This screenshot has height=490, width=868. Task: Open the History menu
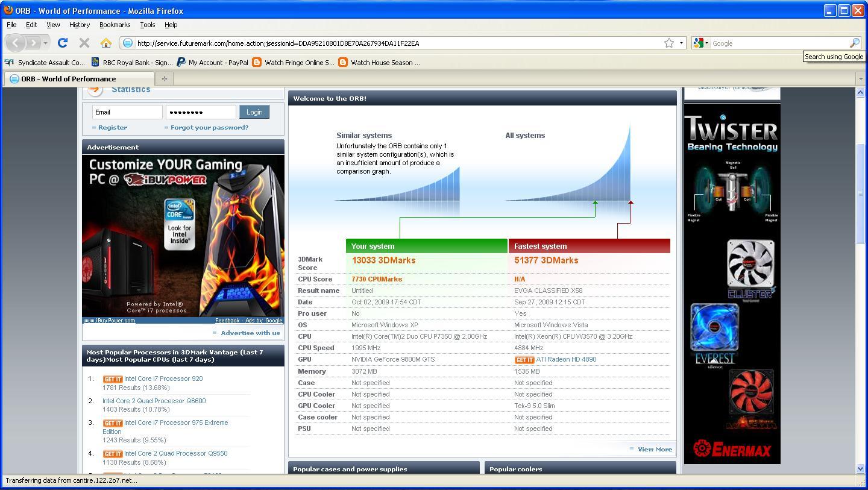click(x=80, y=25)
